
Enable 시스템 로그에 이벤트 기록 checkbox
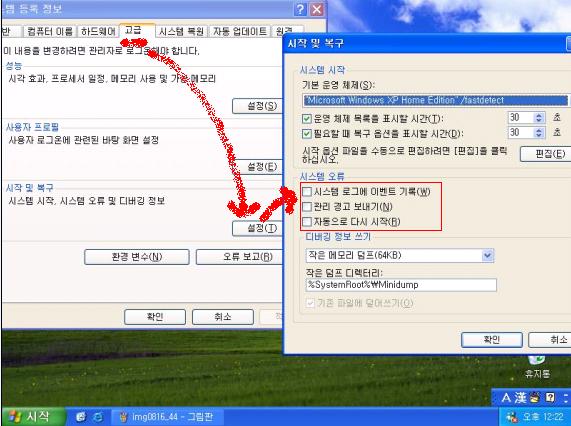pyautogui.click(x=307, y=192)
